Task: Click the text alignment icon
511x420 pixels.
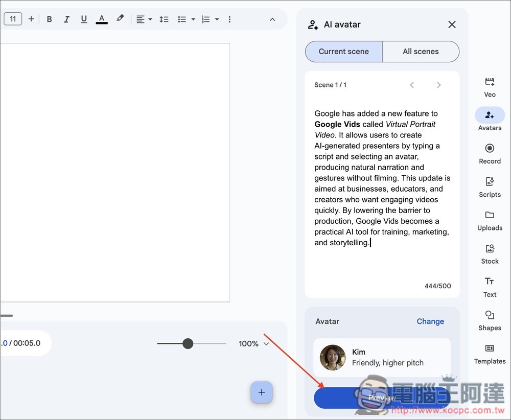Action: tap(141, 19)
